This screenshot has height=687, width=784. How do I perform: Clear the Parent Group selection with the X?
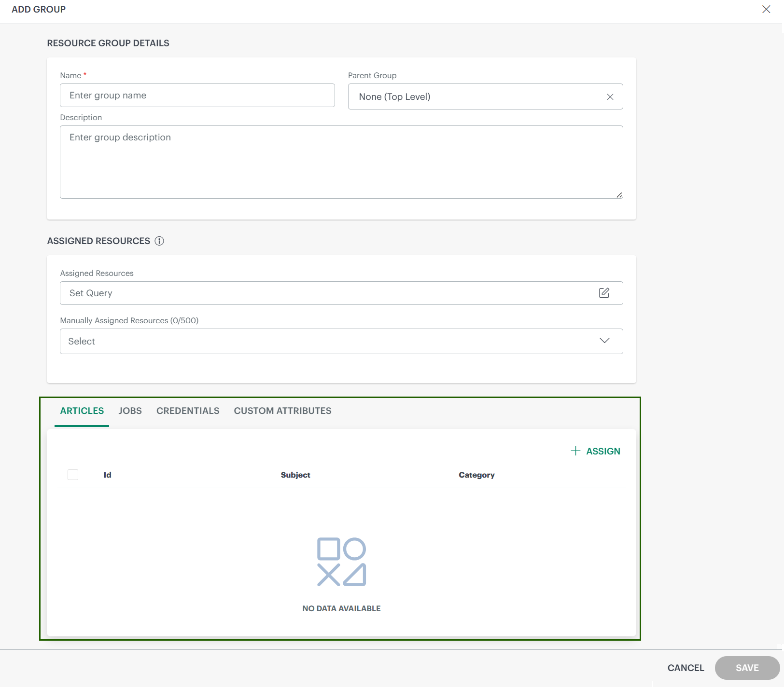pyautogui.click(x=610, y=96)
